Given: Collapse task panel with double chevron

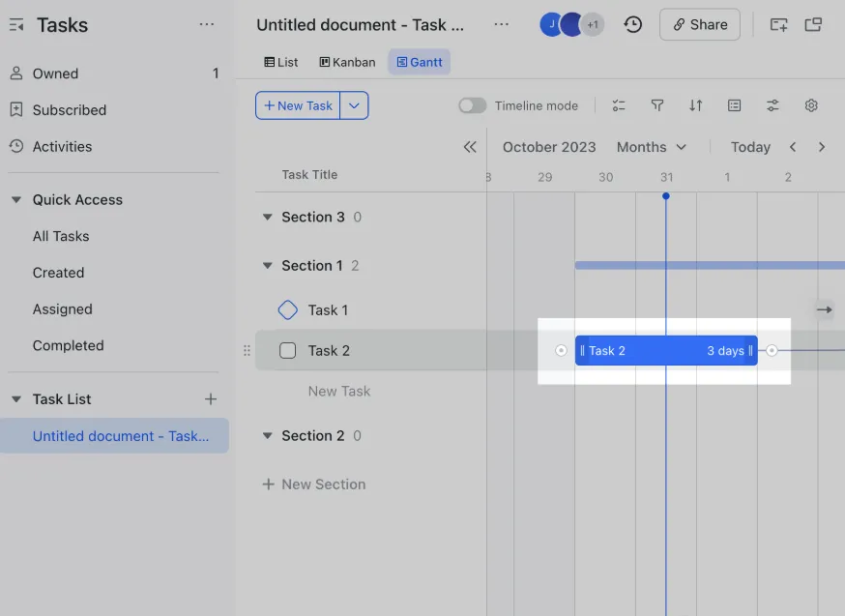Looking at the screenshot, I should coord(470,147).
